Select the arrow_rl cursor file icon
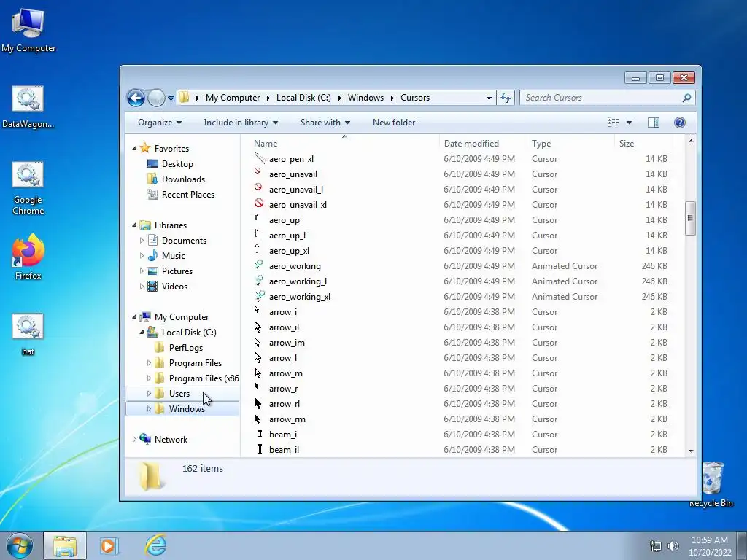 click(258, 403)
